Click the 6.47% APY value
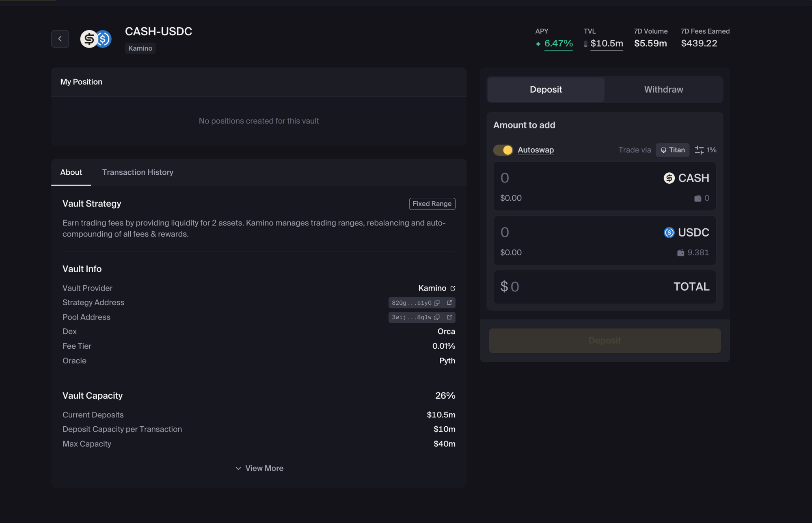This screenshot has height=523, width=812. (x=558, y=43)
